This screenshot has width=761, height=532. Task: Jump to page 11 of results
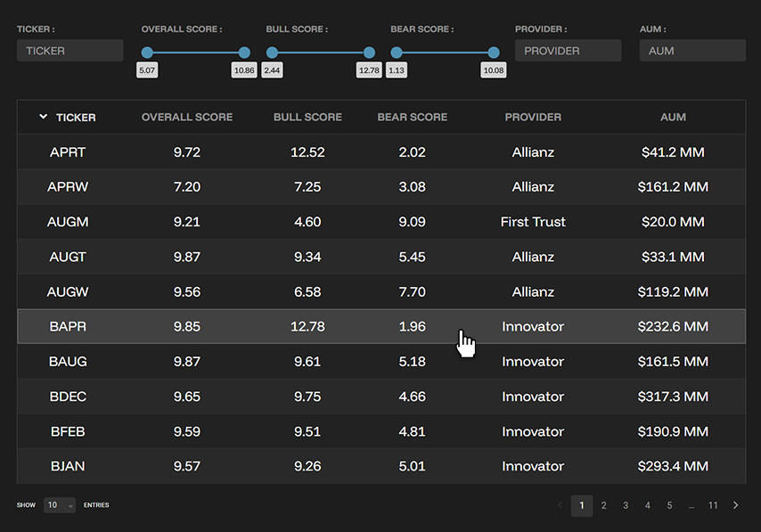click(713, 505)
